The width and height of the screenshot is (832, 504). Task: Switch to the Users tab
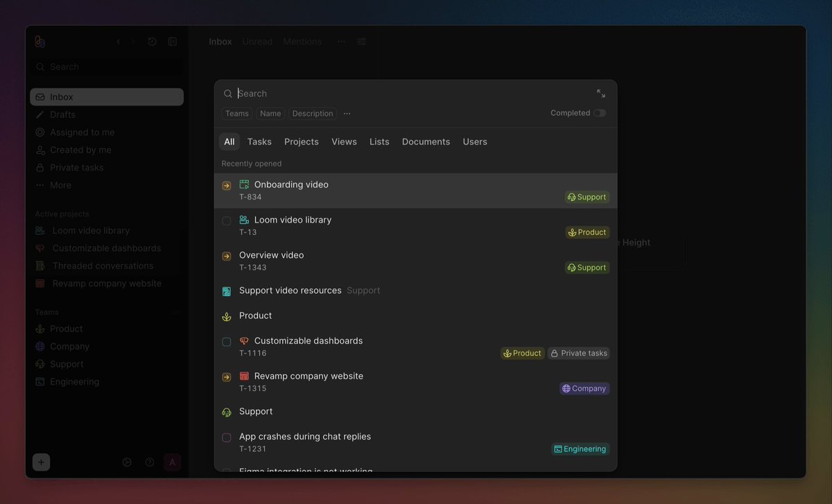click(475, 141)
